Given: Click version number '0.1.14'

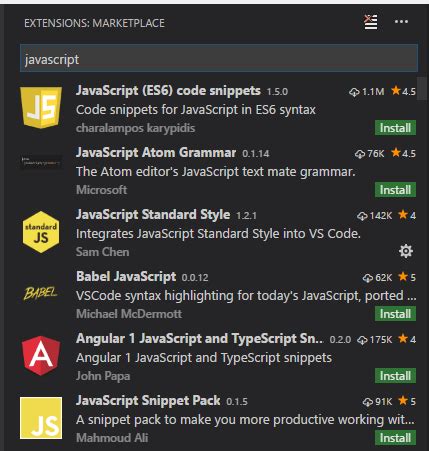Looking at the screenshot, I should click(x=256, y=154).
